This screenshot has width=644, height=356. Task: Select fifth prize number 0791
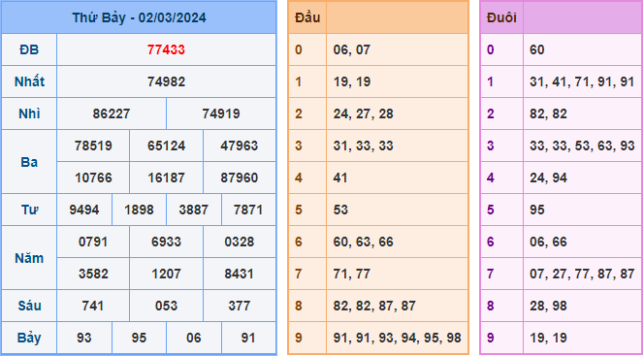point(93,242)
